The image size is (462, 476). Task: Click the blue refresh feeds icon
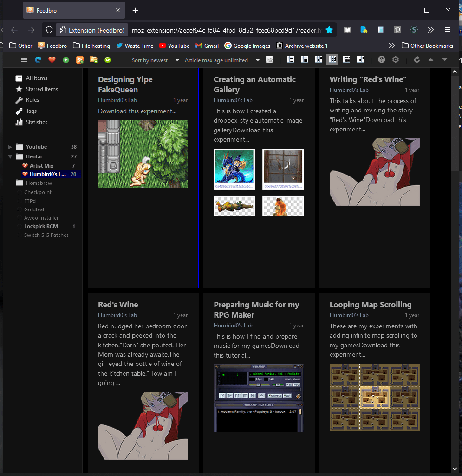[x=38, y=60]
